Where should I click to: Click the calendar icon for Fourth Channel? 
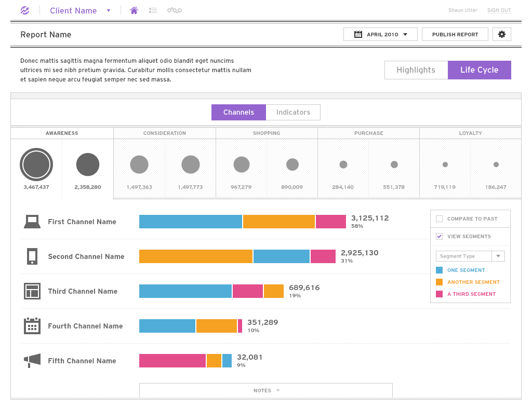pos(32,326)
